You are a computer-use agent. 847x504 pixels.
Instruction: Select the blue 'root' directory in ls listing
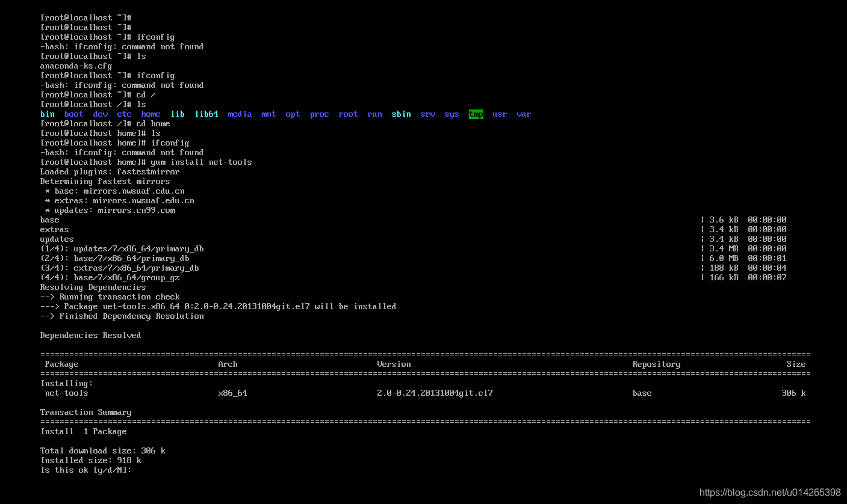pos(349,114)
